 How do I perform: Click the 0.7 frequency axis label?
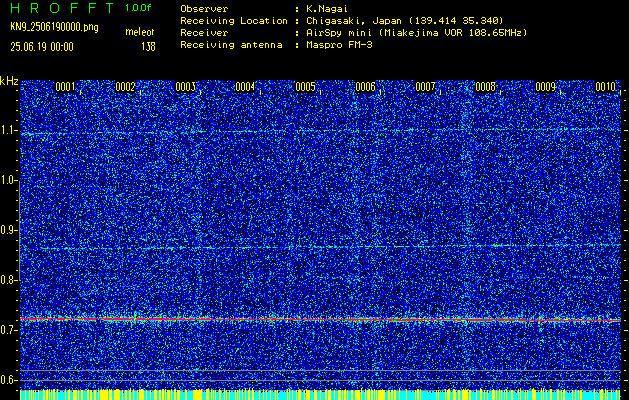(x=9, y=330)
